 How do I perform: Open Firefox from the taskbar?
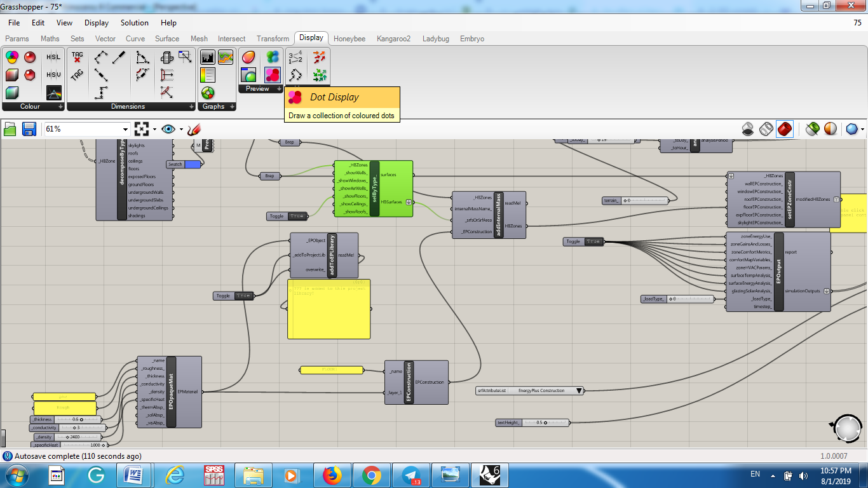pyautogui.click(x=332, y=475)
